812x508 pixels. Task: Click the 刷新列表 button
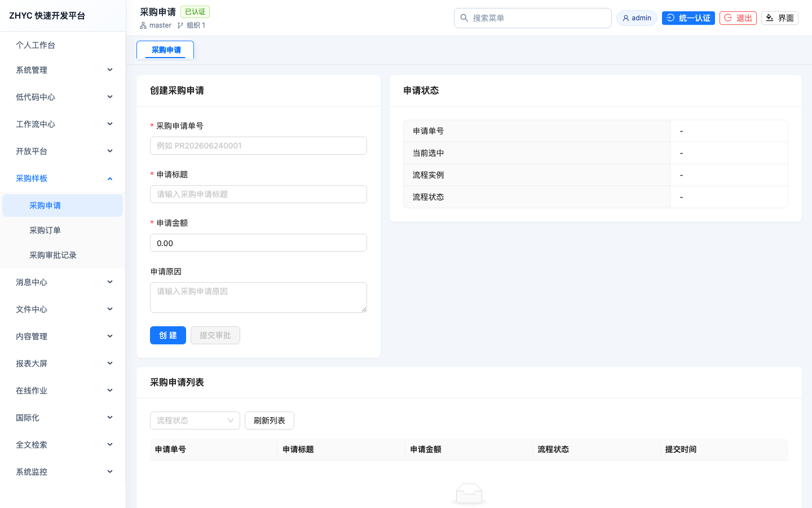(x=270, y=421)
